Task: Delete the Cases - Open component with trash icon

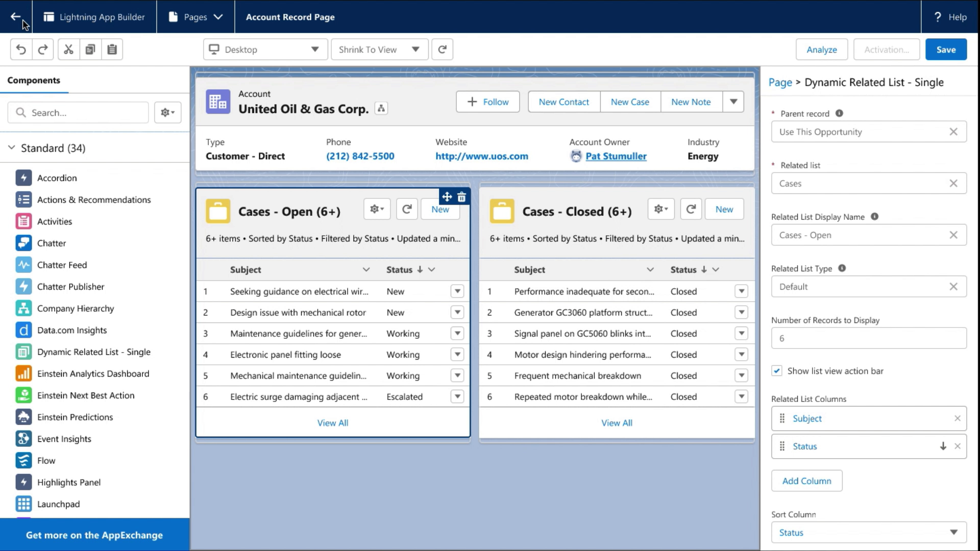Action: [461, 197]
